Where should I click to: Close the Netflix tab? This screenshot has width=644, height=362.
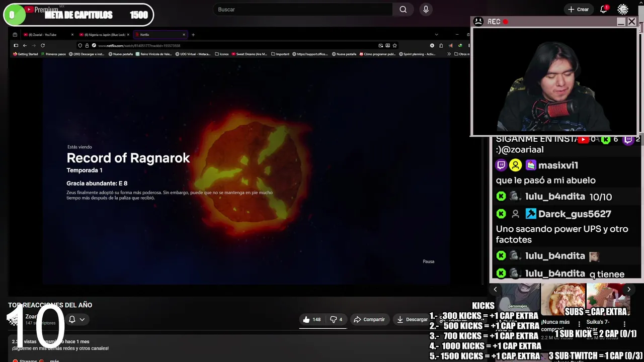[x=184, y=35]
